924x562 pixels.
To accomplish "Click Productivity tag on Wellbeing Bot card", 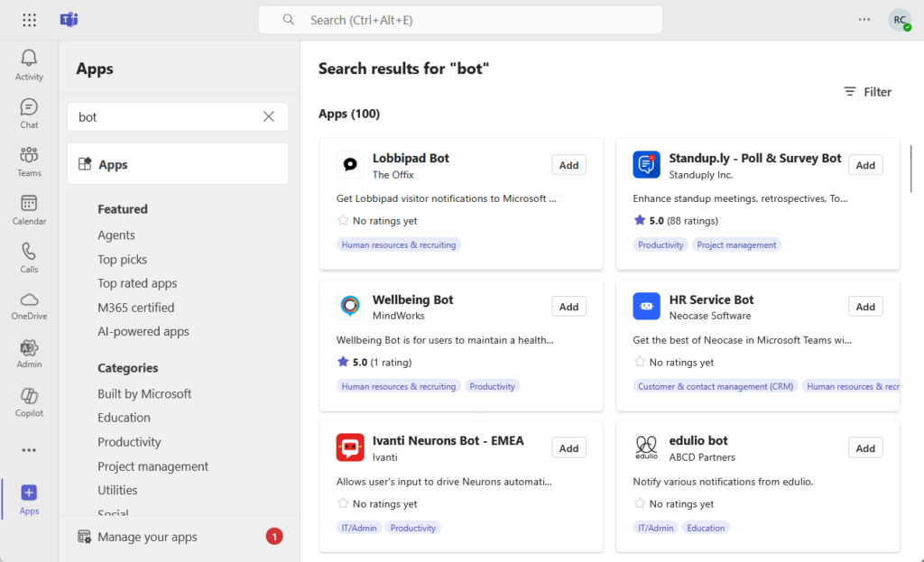I will [492, 386].
